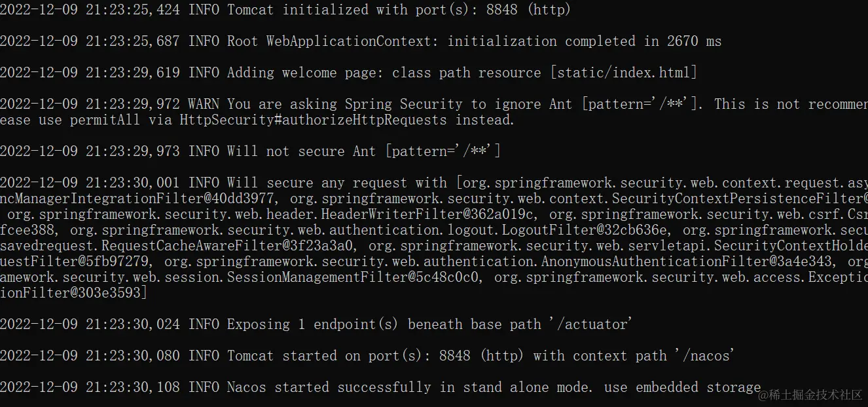Click the 2670 ms initialization time
This screenshot has height=407, width=868.
(694, 41)
